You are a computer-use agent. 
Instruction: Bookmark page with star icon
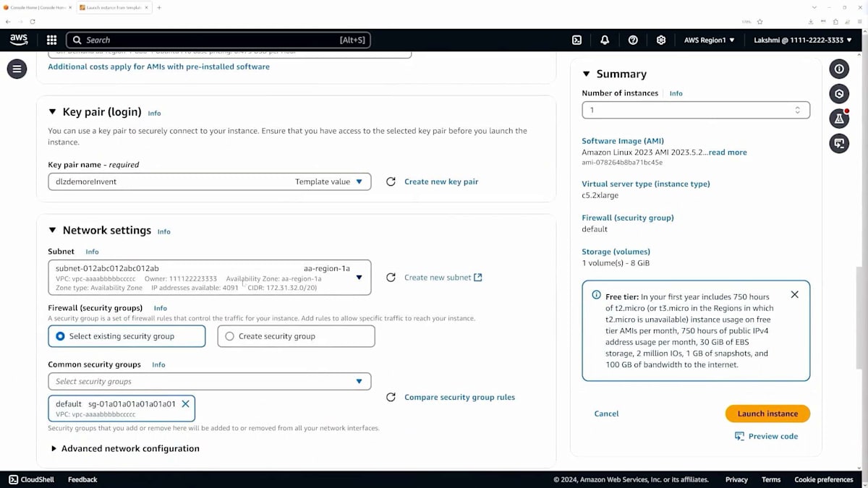(x=759, y=22)
